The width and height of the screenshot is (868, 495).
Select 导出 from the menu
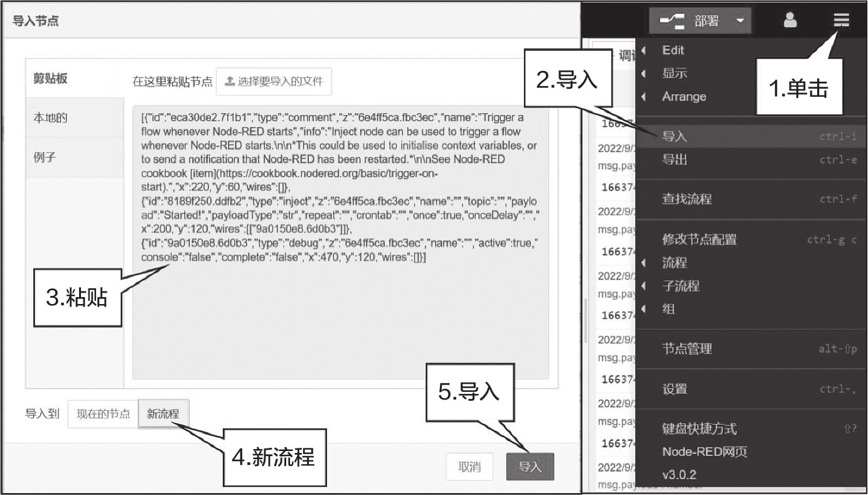pyautogui.click(x=675, y=160)
